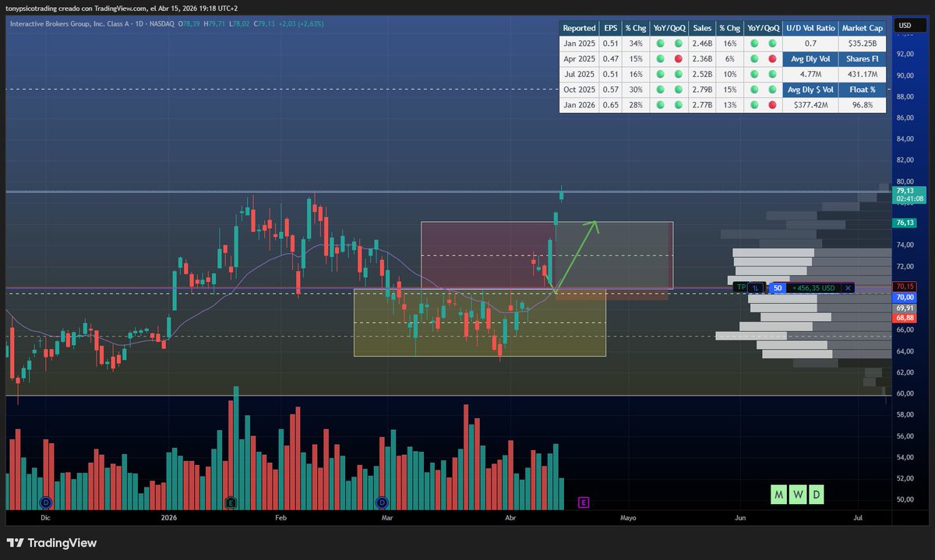Image resolution: width=935 pixels, height=560 pixels.
Task: Click the 2026 year label on time axis
Action: [x=169, y=517]
